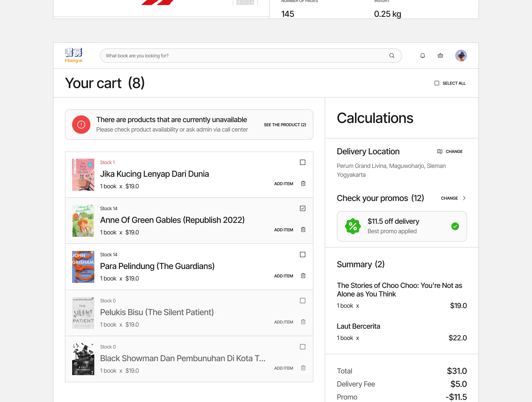Click Pelukis Bisu (The Silent Patient) title
532x402 pixels.
tap(157, 312)
